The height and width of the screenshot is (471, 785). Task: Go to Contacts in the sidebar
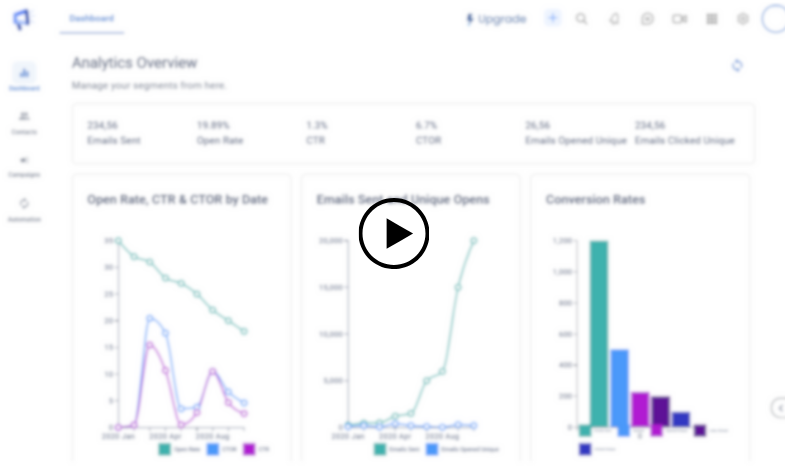24,117
